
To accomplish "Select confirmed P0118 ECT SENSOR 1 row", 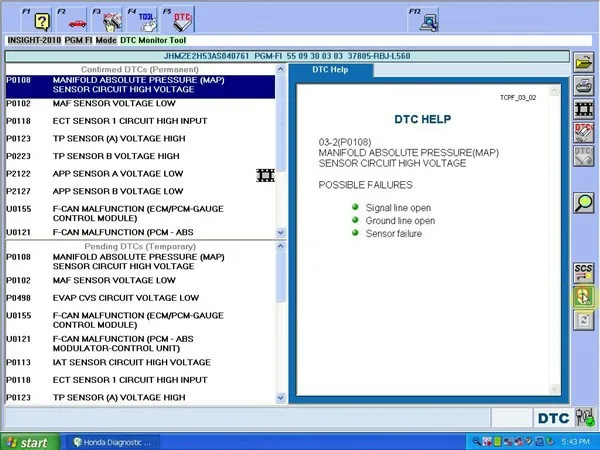I will (x=140, y=121).
